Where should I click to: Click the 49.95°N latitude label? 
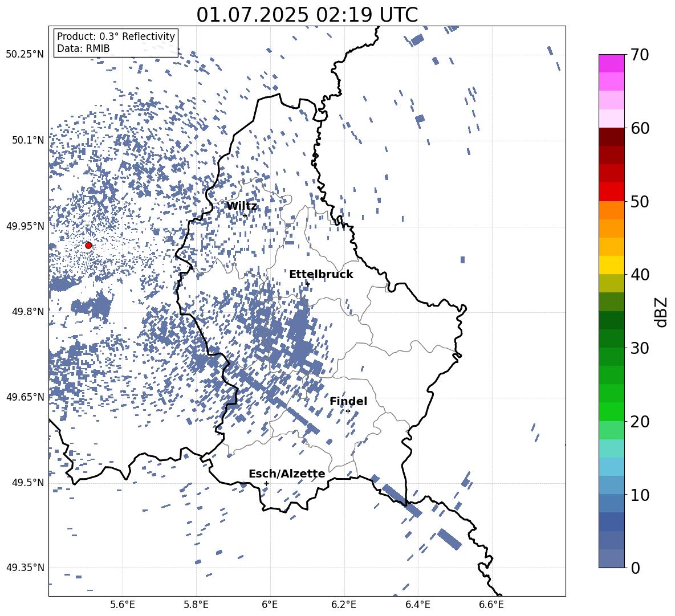tap(25, 226)
